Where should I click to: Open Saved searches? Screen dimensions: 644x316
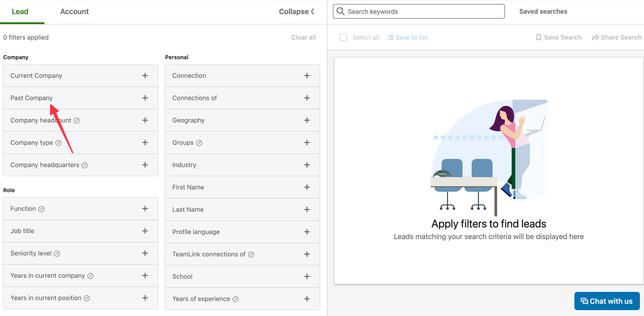[x=543, y=11]
